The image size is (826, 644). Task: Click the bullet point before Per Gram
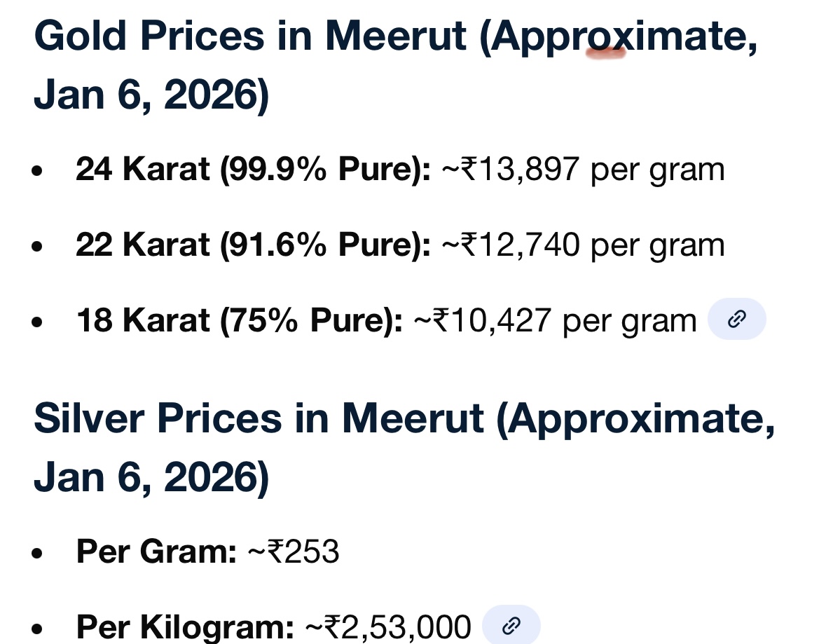(39, 553)
